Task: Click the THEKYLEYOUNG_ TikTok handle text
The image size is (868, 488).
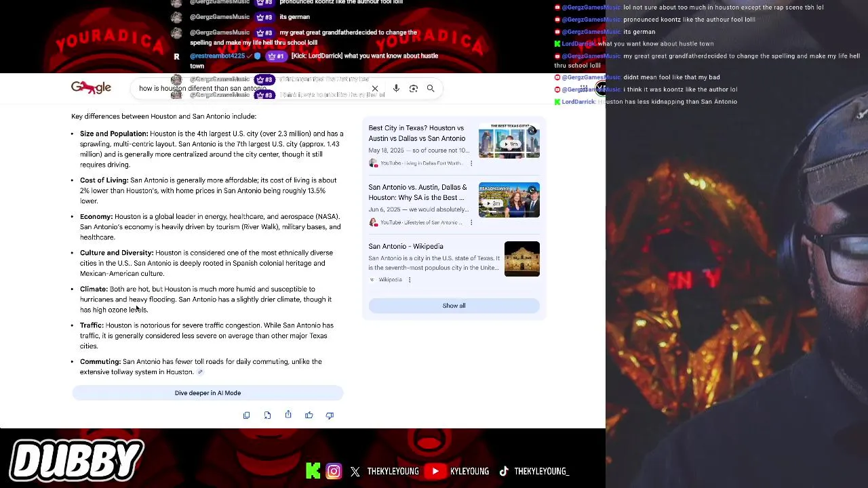Action: (x=541, y=471)
